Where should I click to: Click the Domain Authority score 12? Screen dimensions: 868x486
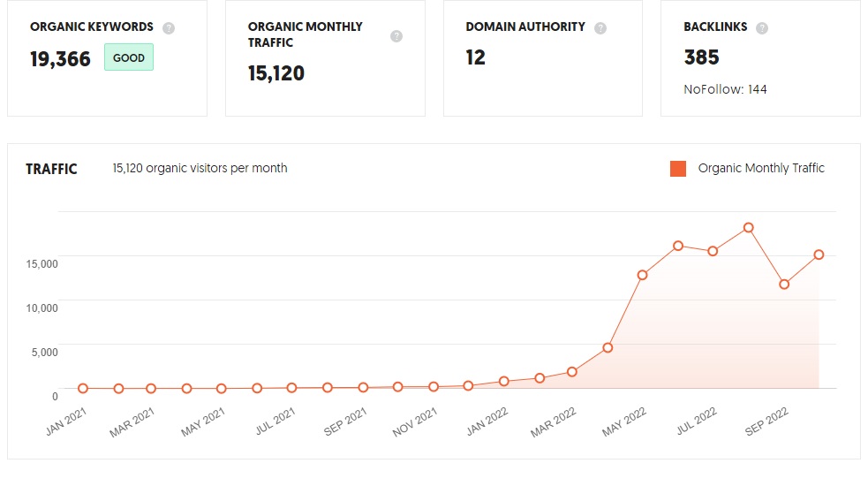(476, 57)
